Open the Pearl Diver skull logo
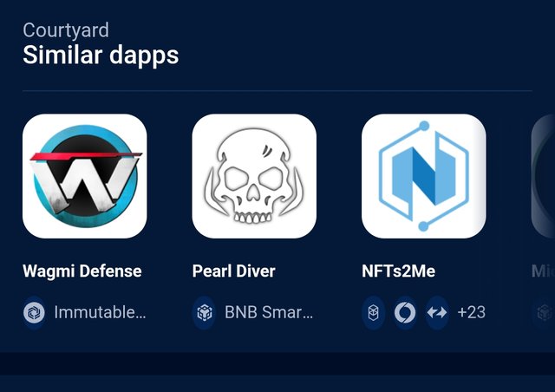The height and width of the screenshot is (392, 555). (254, 176)
